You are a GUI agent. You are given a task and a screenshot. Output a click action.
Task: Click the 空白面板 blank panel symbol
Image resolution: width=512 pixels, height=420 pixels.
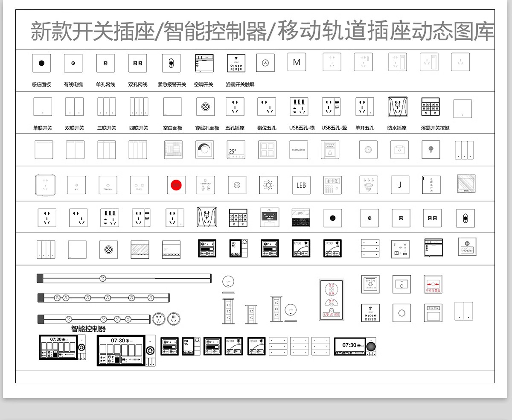pyautogui.click(x=172, y=106)
